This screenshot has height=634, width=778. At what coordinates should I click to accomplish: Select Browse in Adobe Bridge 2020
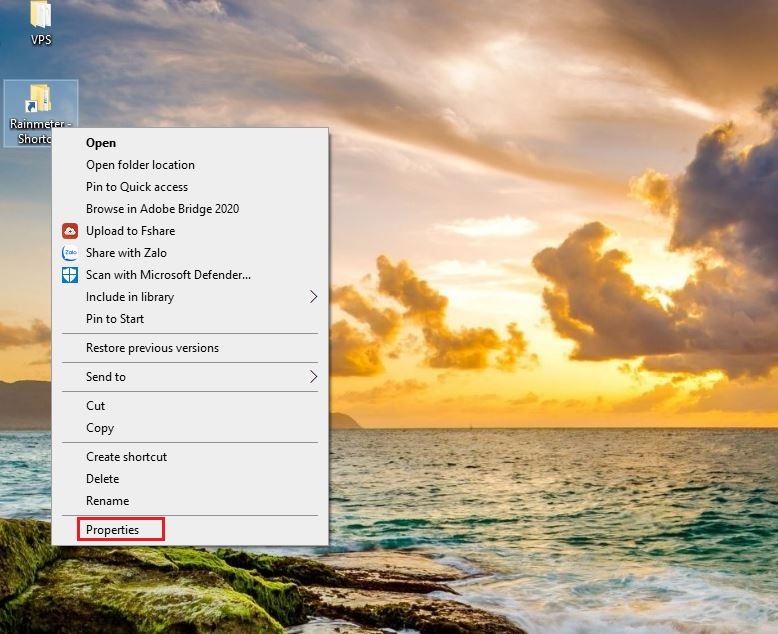[190, 209]
